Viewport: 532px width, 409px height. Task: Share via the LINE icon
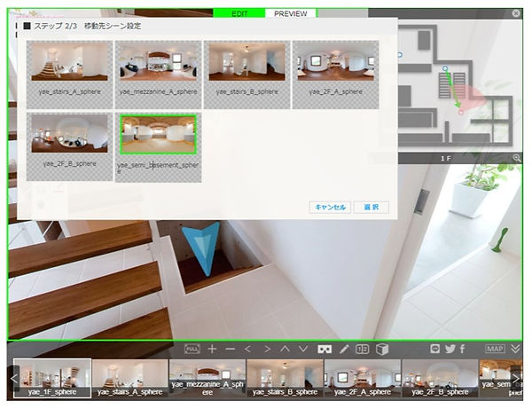pyautogui.click(x=434, y=350)
